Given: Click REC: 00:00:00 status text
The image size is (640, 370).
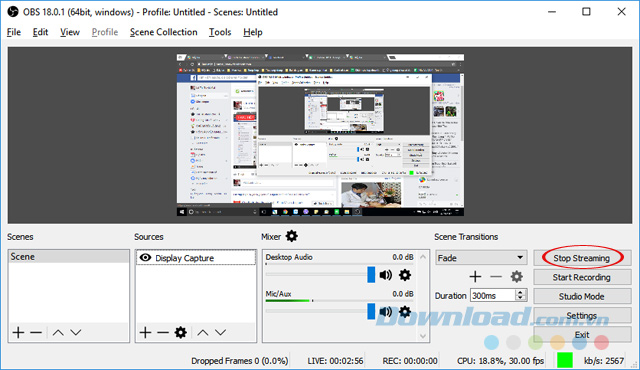Looking at the screenshot, I should [410, 361].
